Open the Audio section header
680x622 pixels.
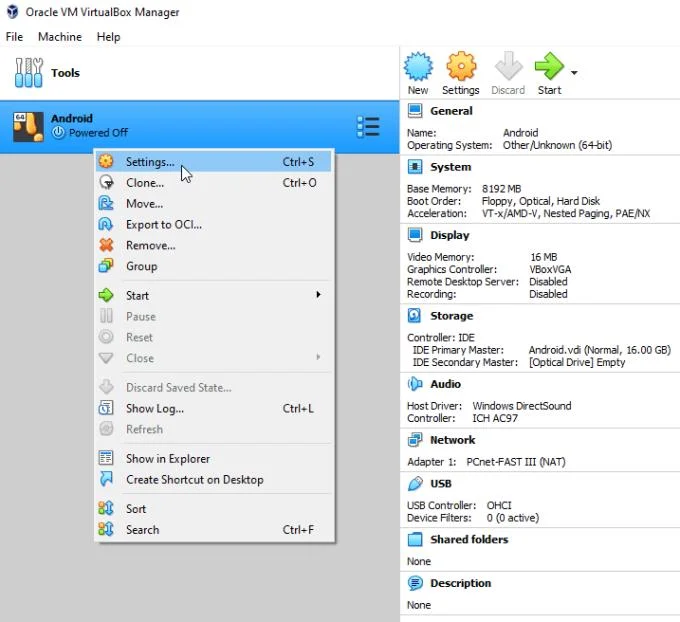tap(445, 384)
